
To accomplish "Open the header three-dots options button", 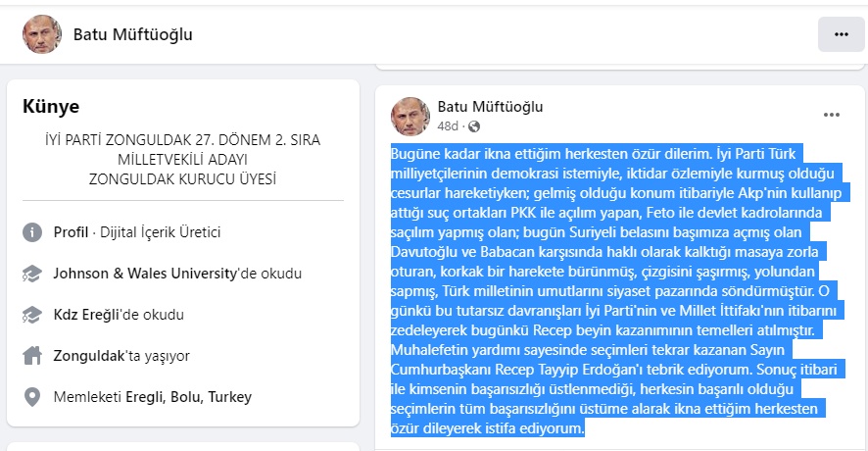I will [841, 34].
